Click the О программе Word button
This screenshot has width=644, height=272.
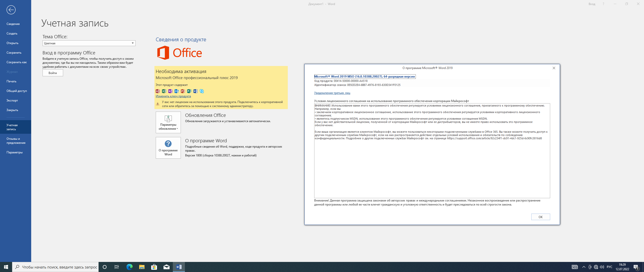click(x=168, y=148)
